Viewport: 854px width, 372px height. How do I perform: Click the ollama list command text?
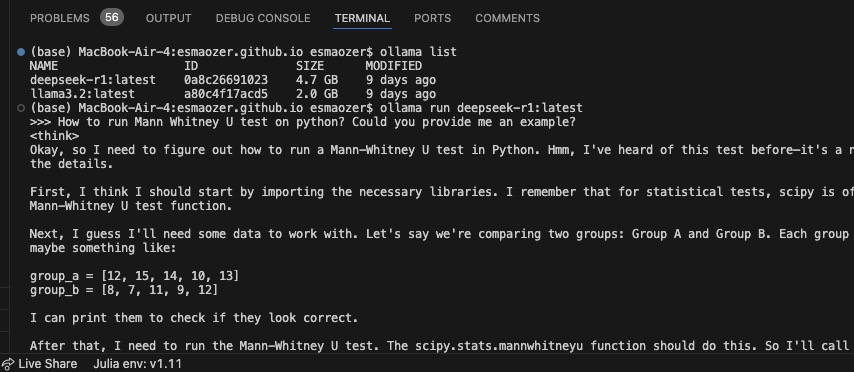click(x=418, y=52)
